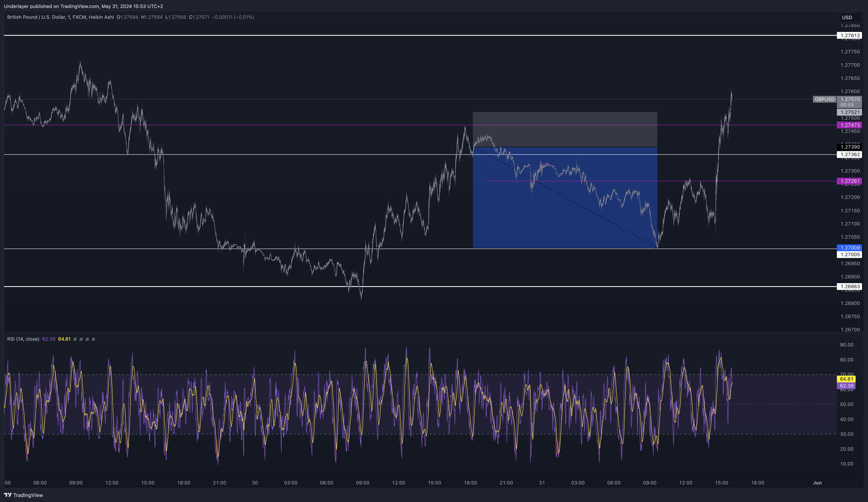
Task: Select the magenta 1.27473 line label
Action: click(x=849, y=125)
